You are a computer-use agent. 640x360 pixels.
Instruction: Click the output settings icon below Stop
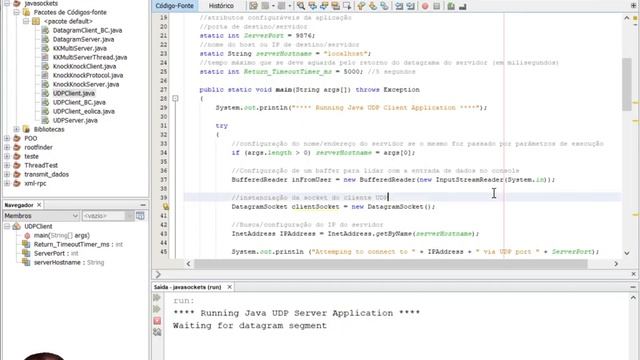click(x=157, y=332)
